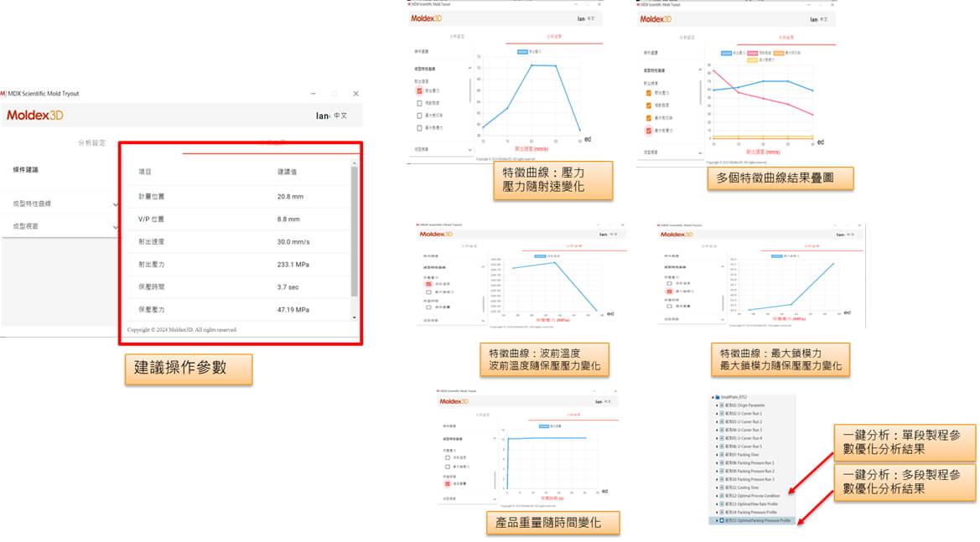Viewport: 980px width, 542px height.
Task: Click the SmallPlate_0712 project folder icon
Action: (x=718, y=397)
